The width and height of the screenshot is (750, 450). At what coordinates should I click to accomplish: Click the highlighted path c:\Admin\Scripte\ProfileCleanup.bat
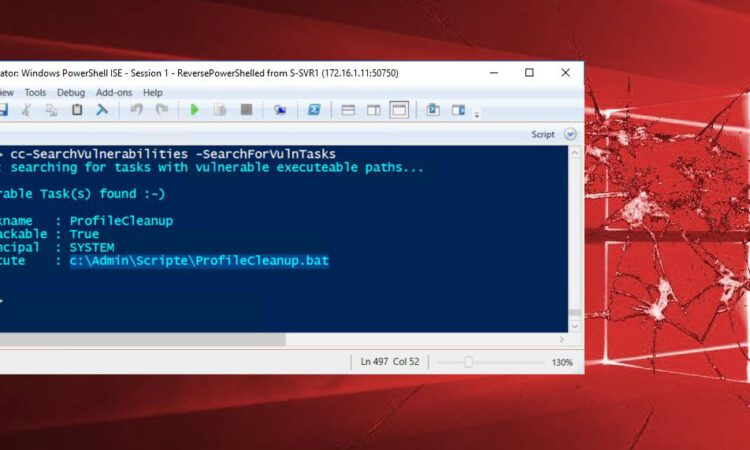pos(199,261)
